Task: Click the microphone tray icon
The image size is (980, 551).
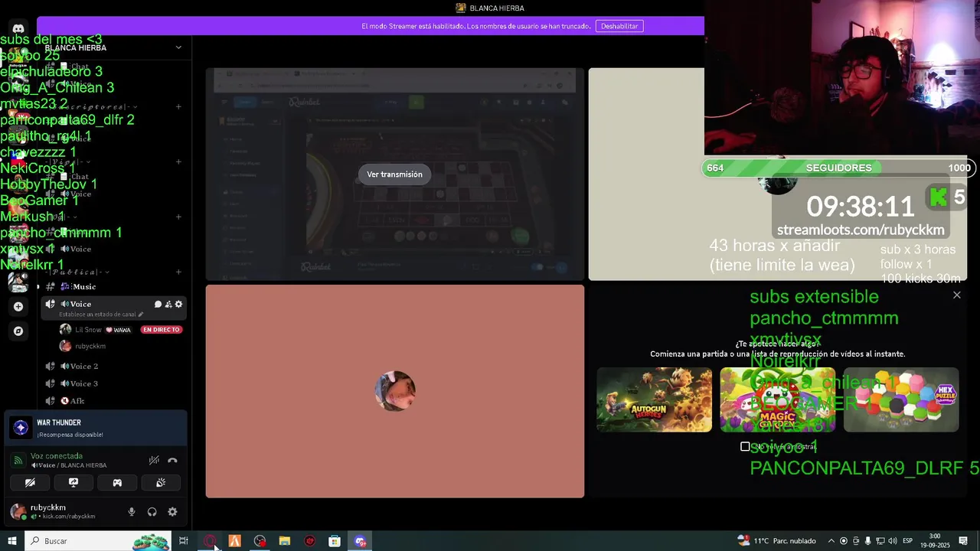Action: (867, 541)
